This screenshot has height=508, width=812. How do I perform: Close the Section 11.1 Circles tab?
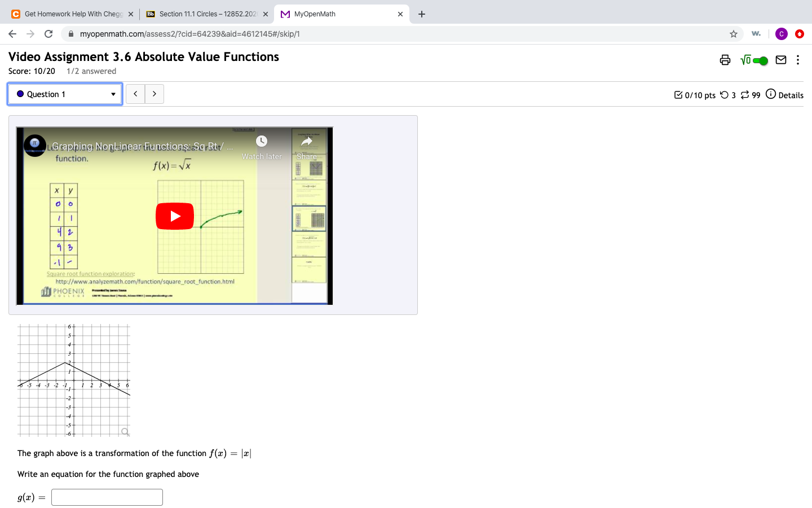click(x=266, y=14)
